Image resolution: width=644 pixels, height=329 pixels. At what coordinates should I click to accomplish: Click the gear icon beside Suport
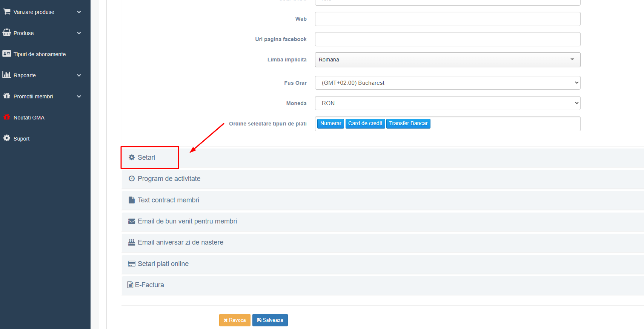point(7,138)
